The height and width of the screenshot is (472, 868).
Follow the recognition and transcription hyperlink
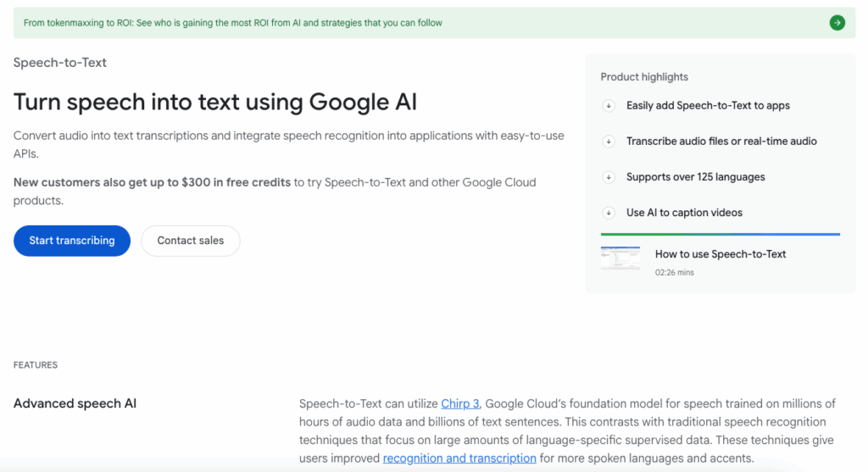pyautogui.click(x=459, y=458)
